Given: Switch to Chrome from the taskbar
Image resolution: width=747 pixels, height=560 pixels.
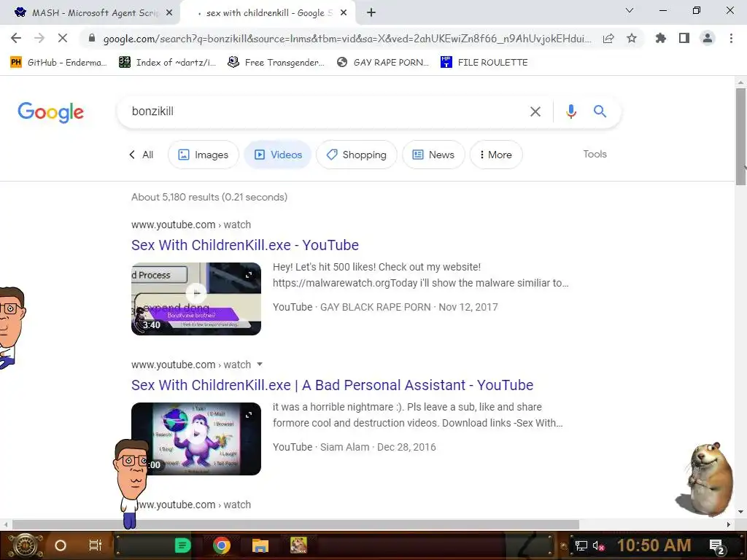Looking at the screenshot, I should coord(222,545).
